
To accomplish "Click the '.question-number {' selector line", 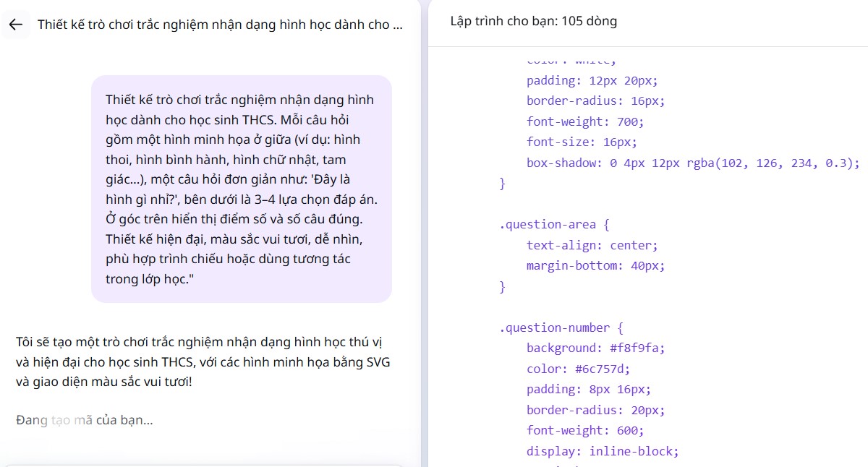I will (x=561, y=327).
